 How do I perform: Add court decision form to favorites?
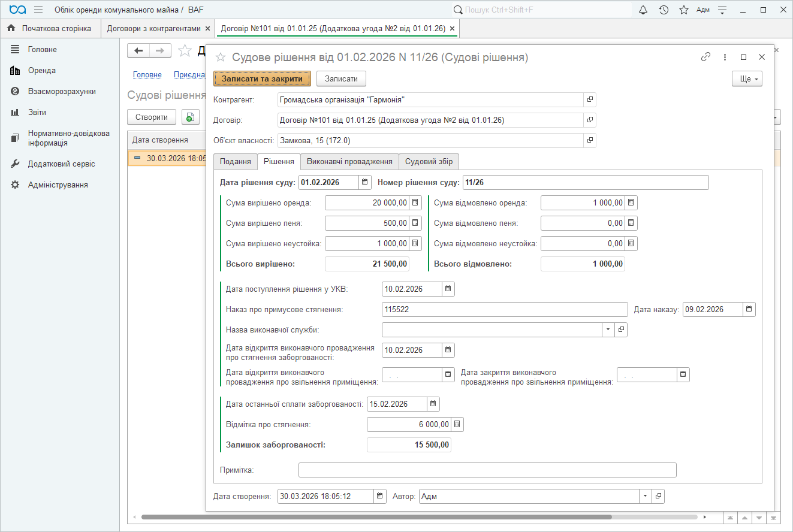[220, 58]
